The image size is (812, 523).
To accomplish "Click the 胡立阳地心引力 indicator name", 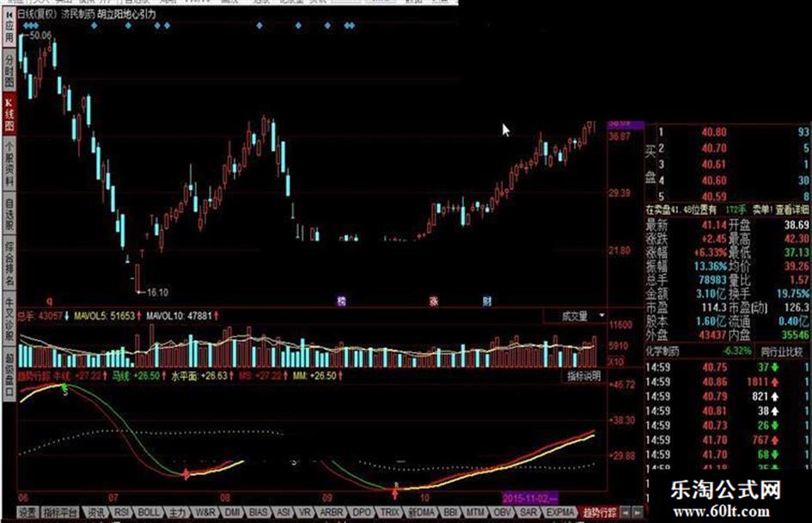I will click(126, 14).
